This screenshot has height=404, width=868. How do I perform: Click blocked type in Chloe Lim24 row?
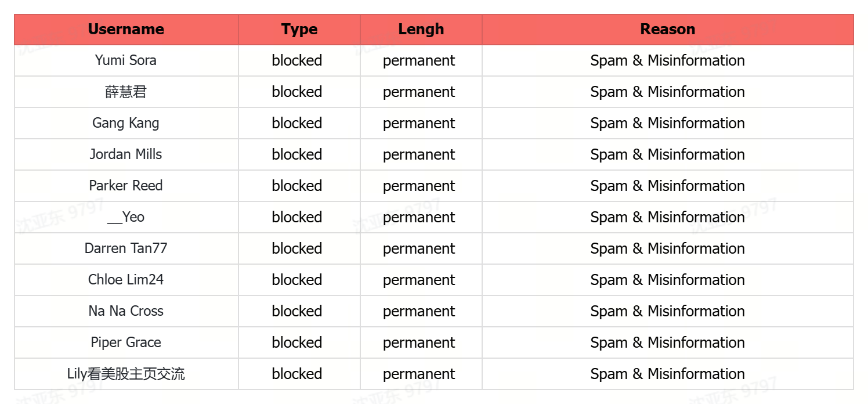coord(297,280)
